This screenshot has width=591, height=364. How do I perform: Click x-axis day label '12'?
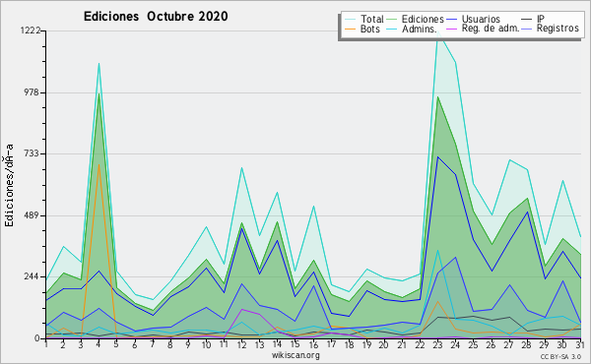[241, 344]
